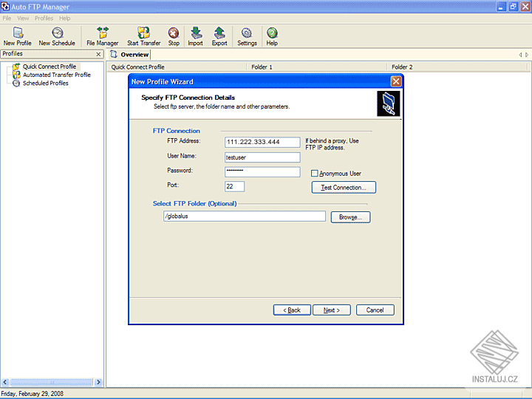Click the Quick Connect Profile column header

(177, 66)
